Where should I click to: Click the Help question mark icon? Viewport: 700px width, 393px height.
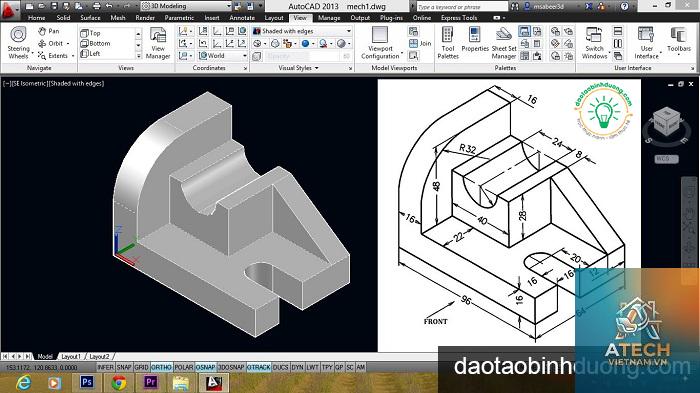(x=625, y=6)
